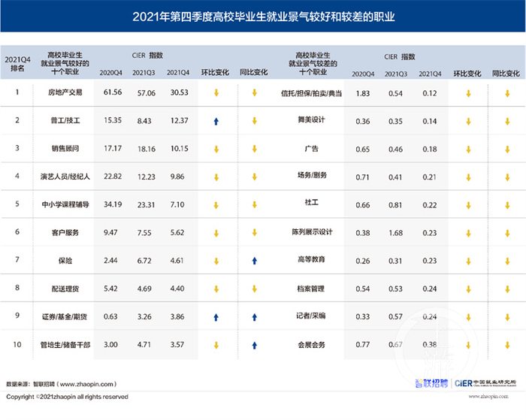This screenshot has width=526, height=420.
Task: Click the 61.56 value for 房地产交易
Action: click(113, 92)
